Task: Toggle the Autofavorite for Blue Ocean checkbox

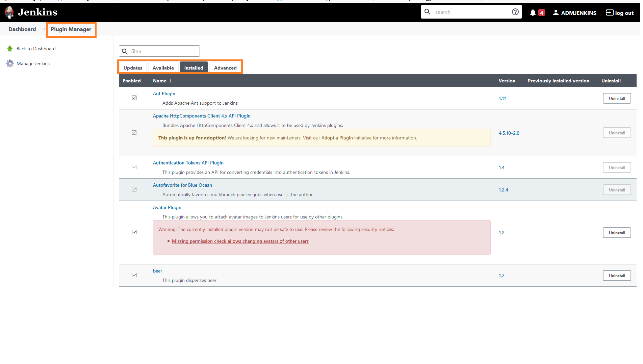Action: [134, 189]
